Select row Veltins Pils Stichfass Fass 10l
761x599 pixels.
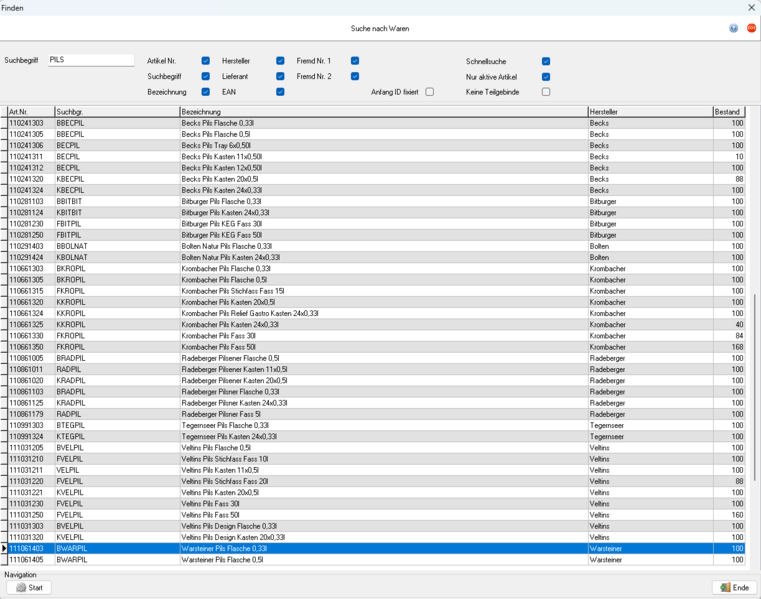click(376, 459)
